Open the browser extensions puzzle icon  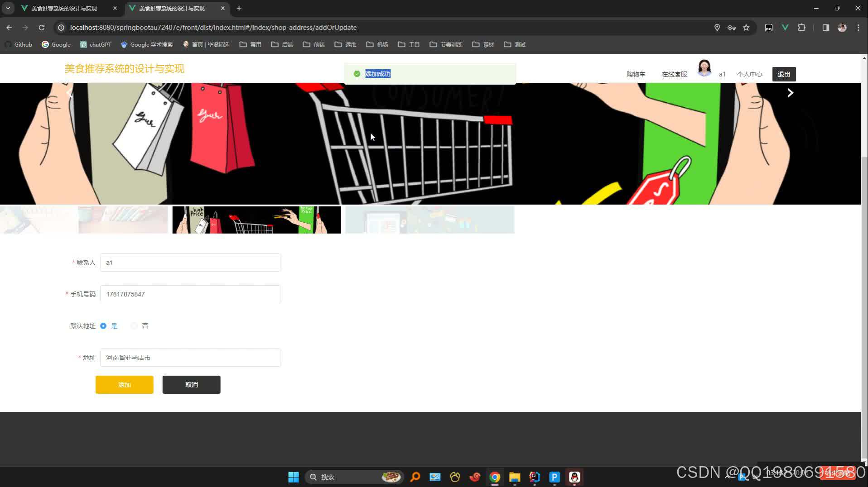[802, 27]
